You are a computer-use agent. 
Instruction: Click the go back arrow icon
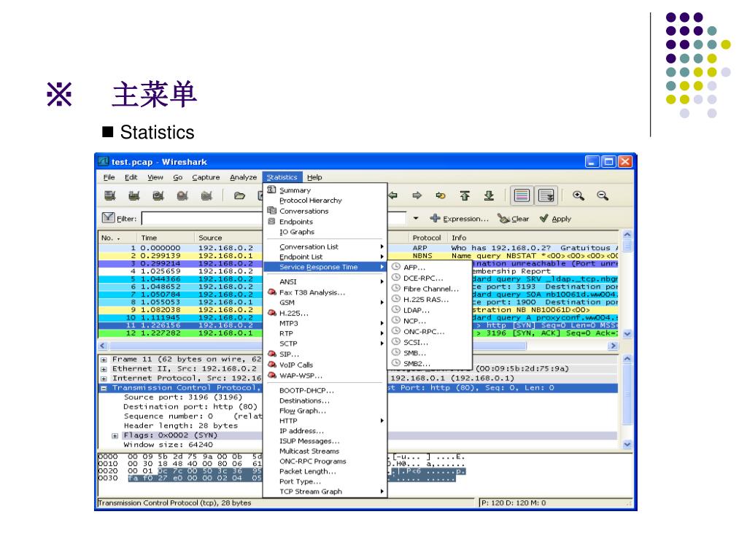click(393, 195)
